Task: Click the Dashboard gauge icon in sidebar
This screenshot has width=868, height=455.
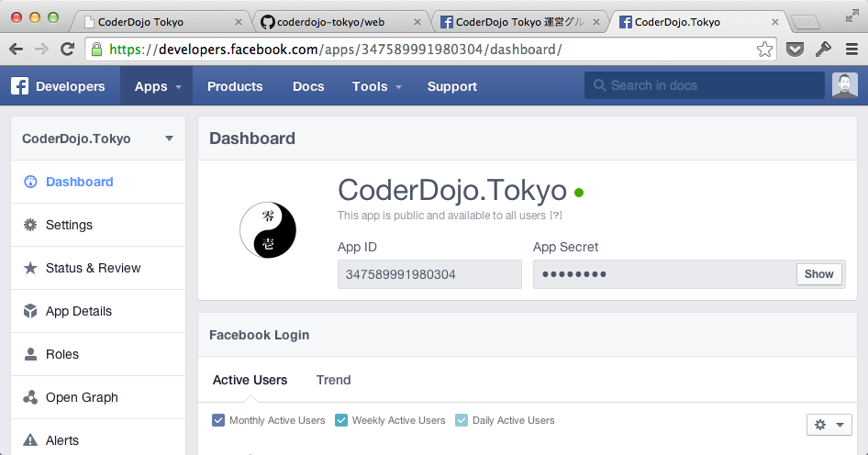Action: pyautogui.click(x=30, y=182)
